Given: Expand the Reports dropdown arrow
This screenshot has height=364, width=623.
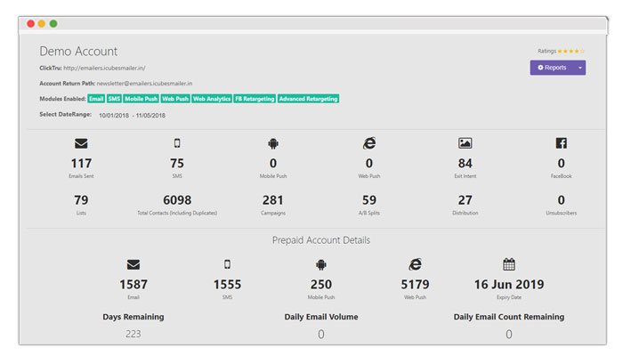Looking at the screenshot, I should click(579, 68).
